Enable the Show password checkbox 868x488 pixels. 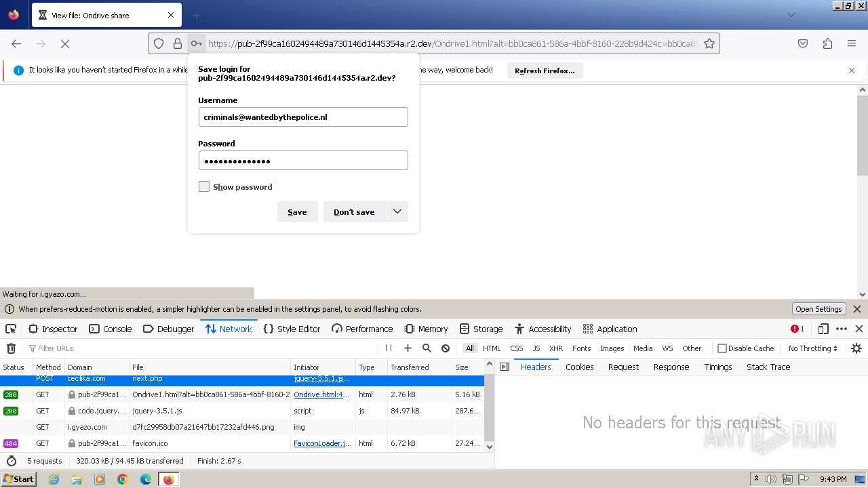pos(204,186)
